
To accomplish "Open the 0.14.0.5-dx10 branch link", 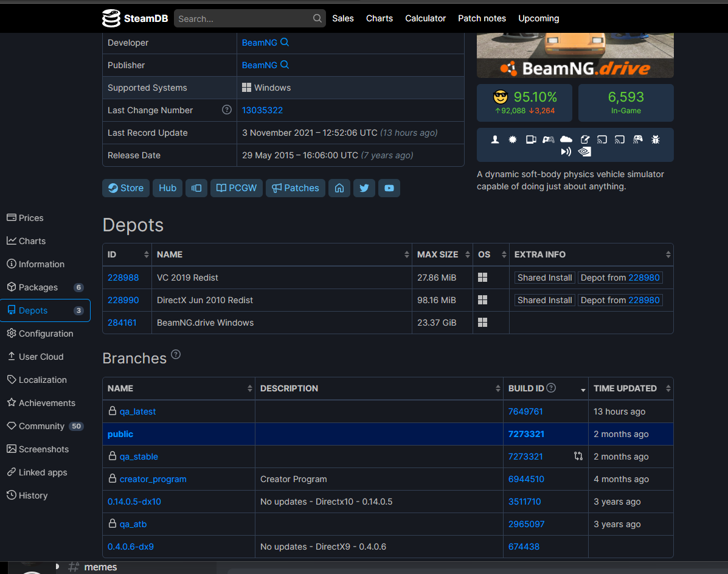I will tap(134, 502).
